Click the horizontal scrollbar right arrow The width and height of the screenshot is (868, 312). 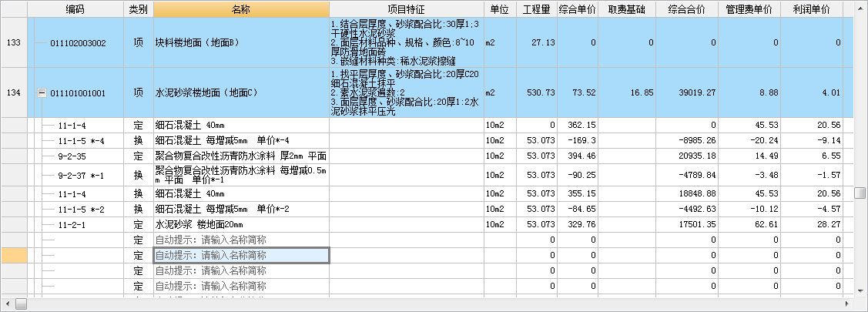(846, 304)
